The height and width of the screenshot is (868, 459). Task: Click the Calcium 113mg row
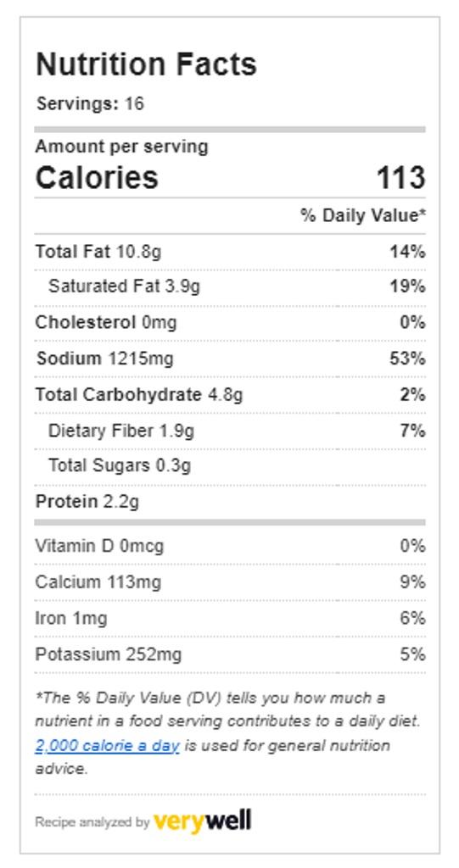[230, 582]
